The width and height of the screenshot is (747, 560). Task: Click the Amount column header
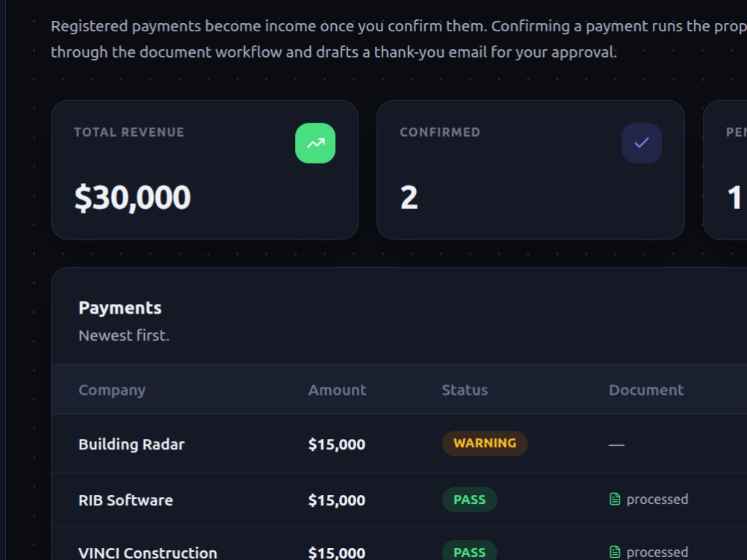338,390
